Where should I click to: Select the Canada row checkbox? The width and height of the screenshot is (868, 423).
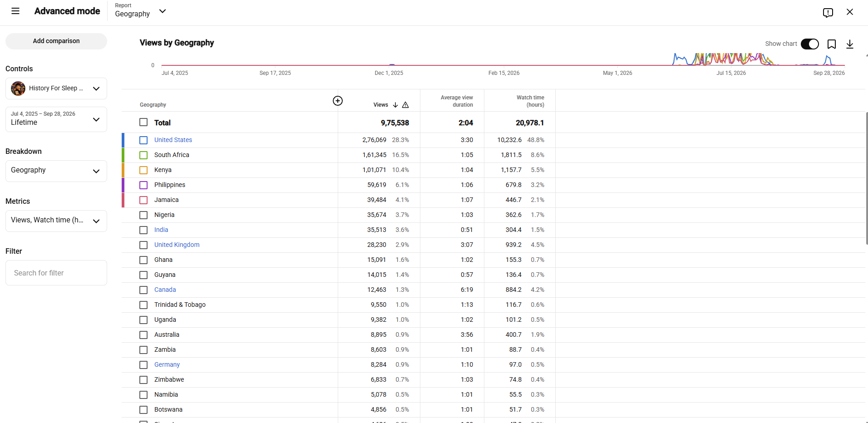(x=143, y=290)
